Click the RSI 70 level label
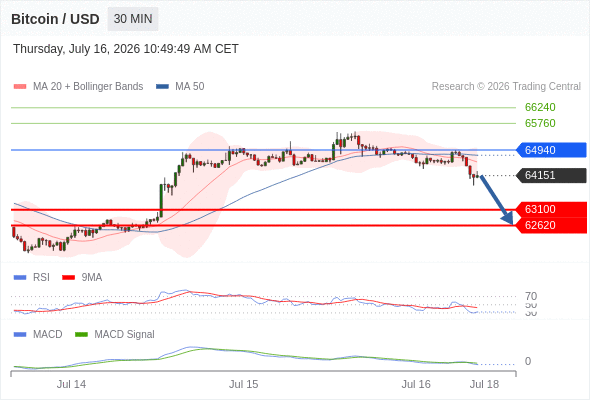This screenshot has height=400, width=590. click(531, 296)
